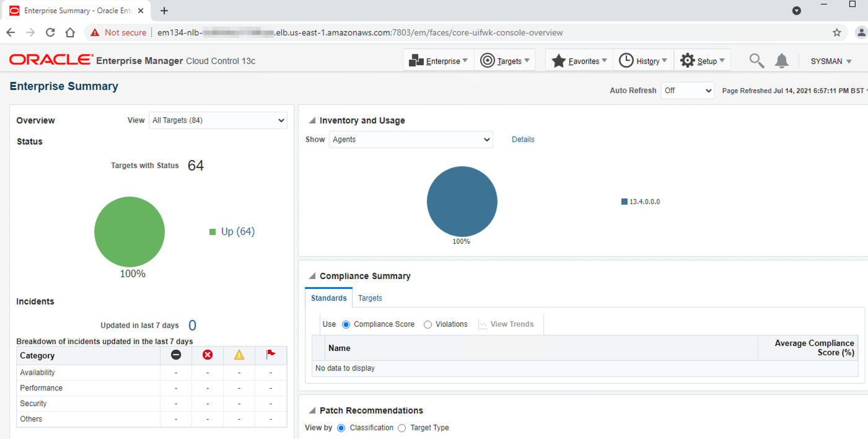This screenshot has width=868, height=439.
Task: Open a new browser tab
Action: pyautogui.click(x=164, y=11)
